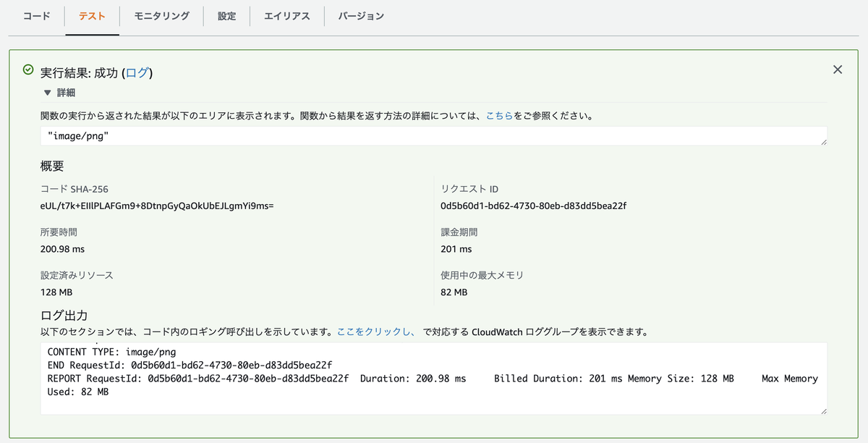
Task: Open the 設定 tab
Action: 227,16
